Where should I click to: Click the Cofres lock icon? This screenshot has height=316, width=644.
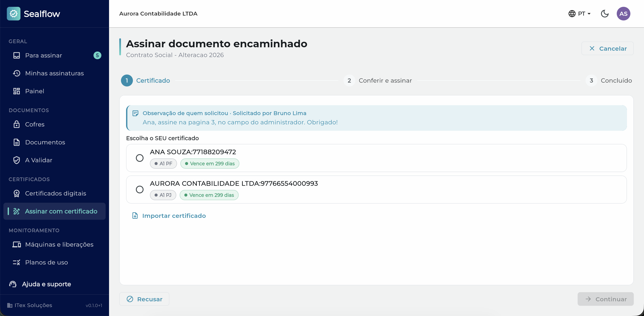click(16, 124)
